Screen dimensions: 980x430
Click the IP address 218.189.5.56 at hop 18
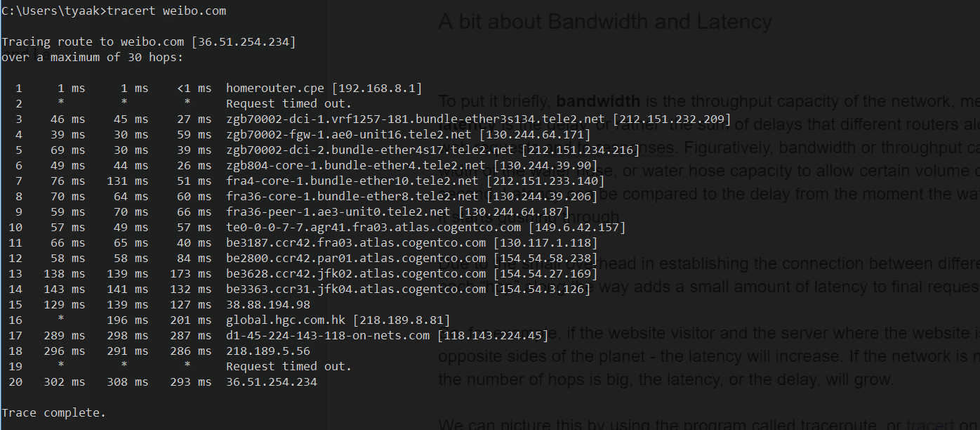coord(268,351)
